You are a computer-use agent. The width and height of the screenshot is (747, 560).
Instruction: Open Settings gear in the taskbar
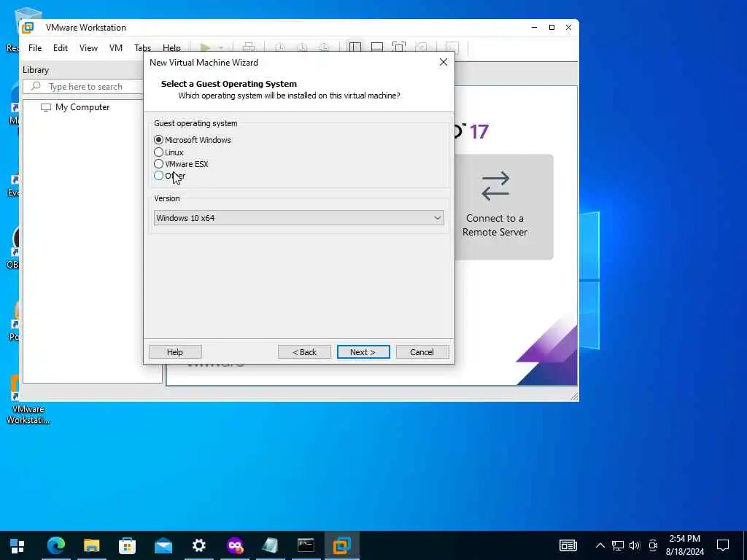tap(198, 545)
